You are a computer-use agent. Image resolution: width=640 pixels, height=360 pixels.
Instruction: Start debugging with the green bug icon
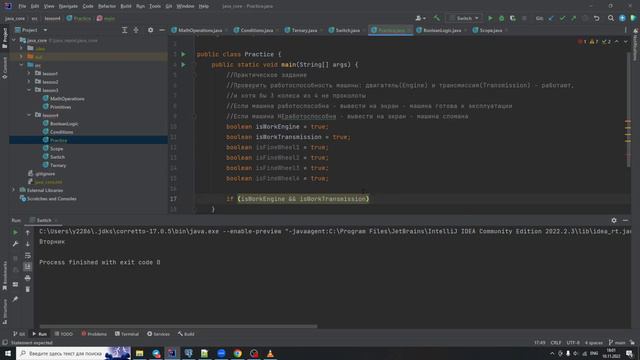click(x=502, y=18)
